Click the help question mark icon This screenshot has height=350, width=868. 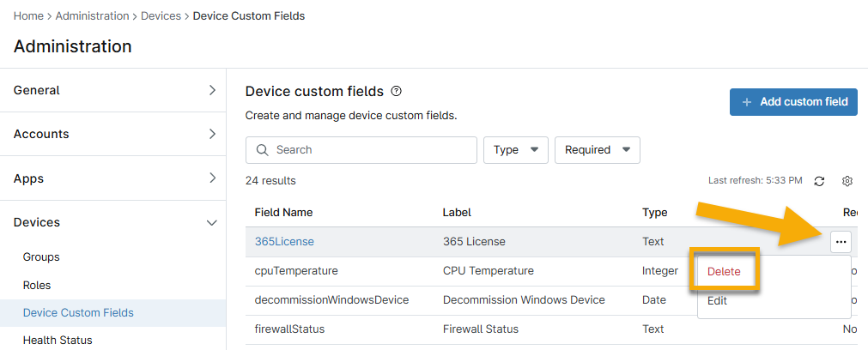[397, 91]
